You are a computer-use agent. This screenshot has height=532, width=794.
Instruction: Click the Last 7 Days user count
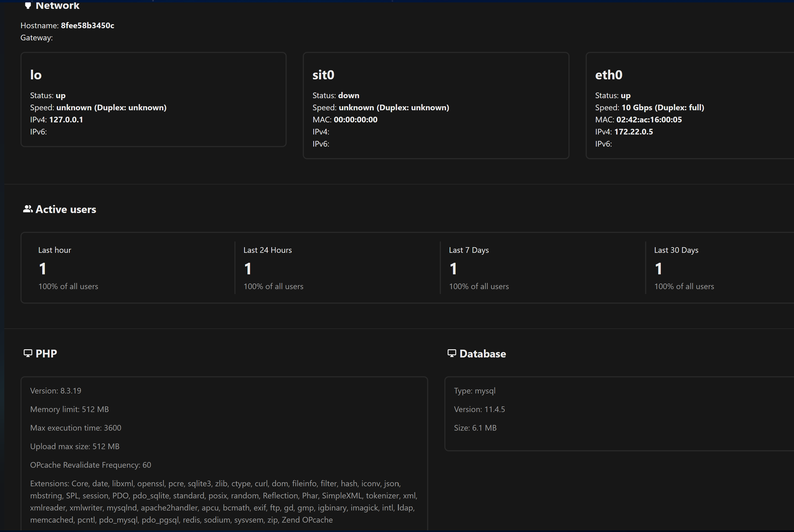coord(453,269)
